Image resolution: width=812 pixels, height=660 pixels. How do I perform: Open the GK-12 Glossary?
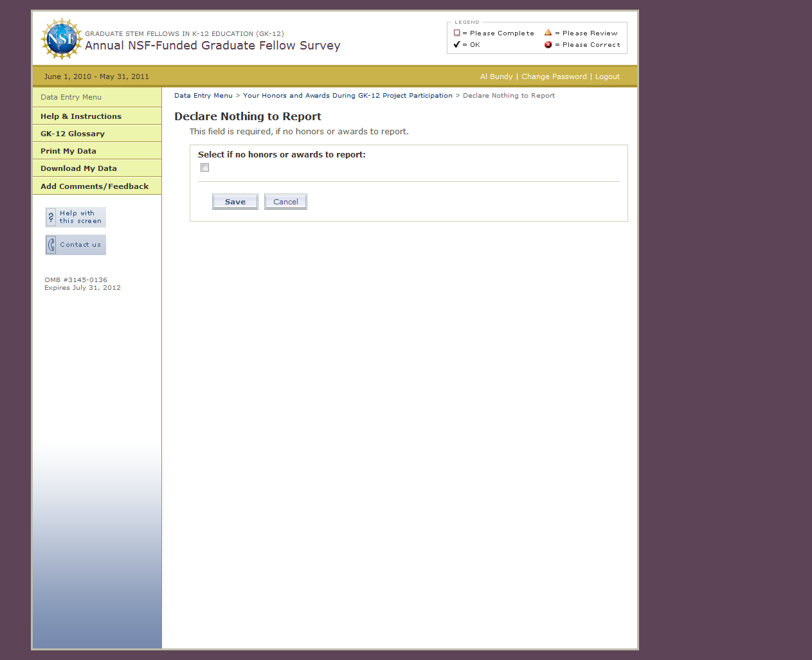coord(73,134)
